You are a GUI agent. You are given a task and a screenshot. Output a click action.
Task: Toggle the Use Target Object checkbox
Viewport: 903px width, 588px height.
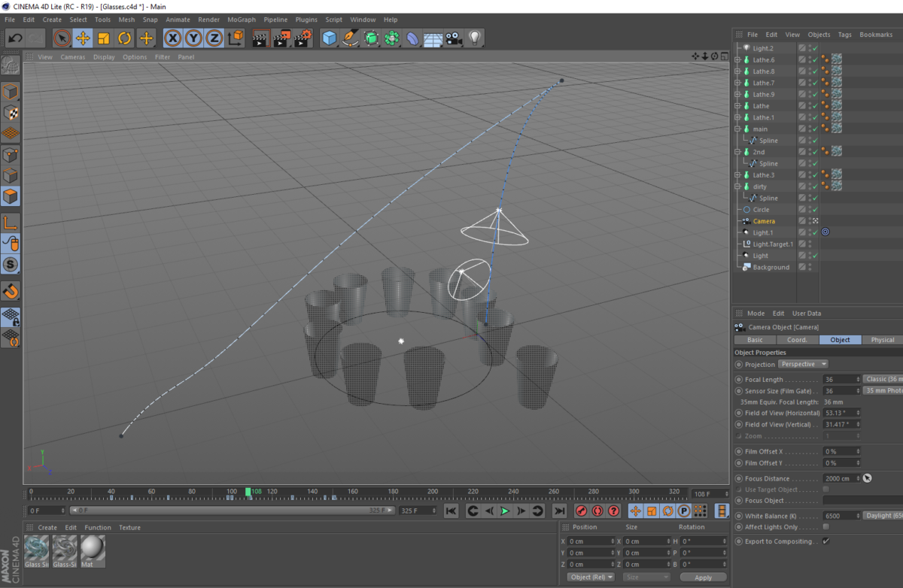pyautogui.click(x=825, y=489)
